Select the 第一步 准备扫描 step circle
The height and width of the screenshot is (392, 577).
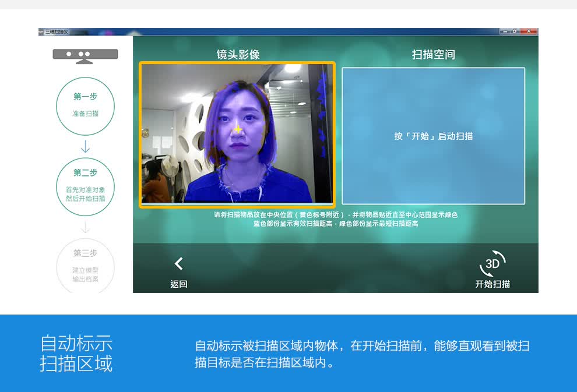[x=85, y=106]
